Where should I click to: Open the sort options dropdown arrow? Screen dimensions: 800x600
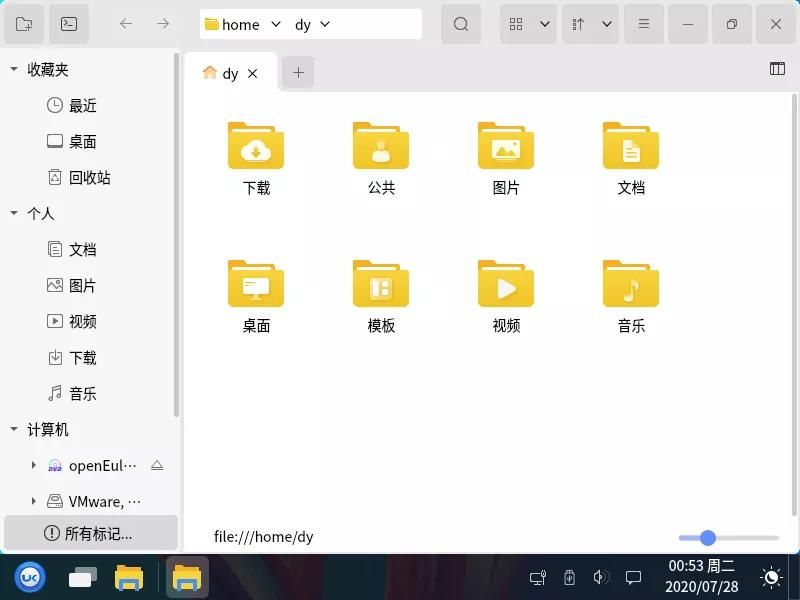click(607, 24)
